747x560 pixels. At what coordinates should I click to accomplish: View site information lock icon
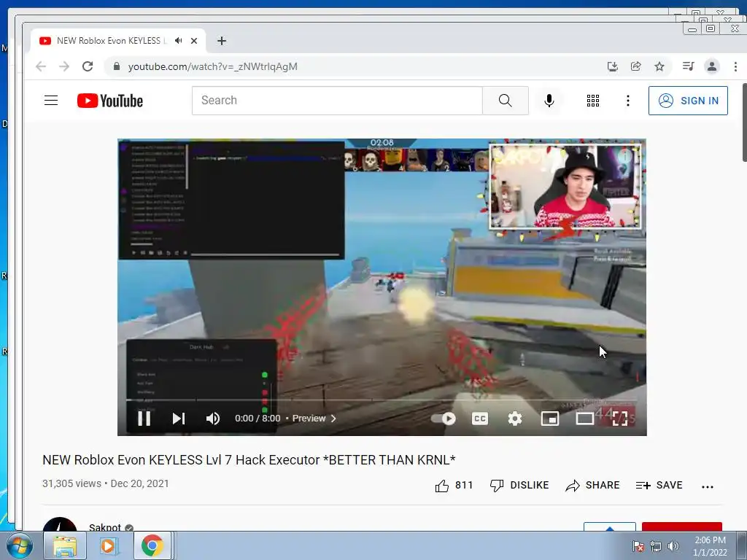pyautogui.click(x=116, y=66)
